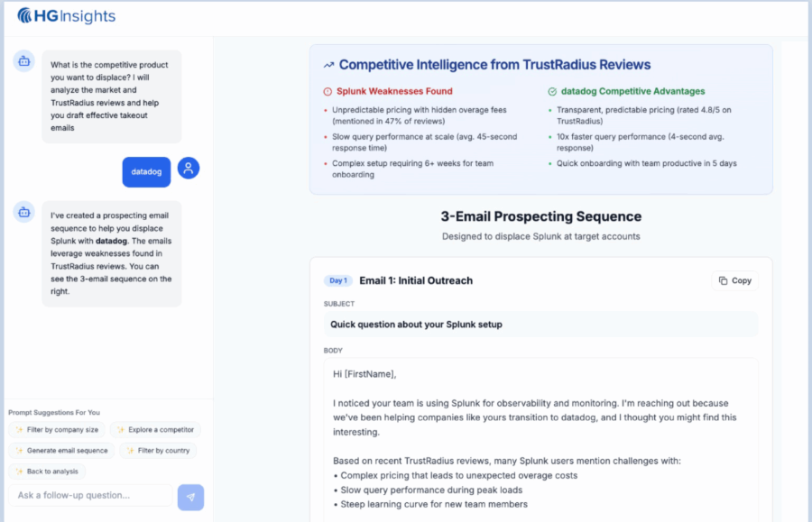Click the Complex setup requiring 6+ weeks bullet
Screen dimensions: 812x522
[412, 169]
